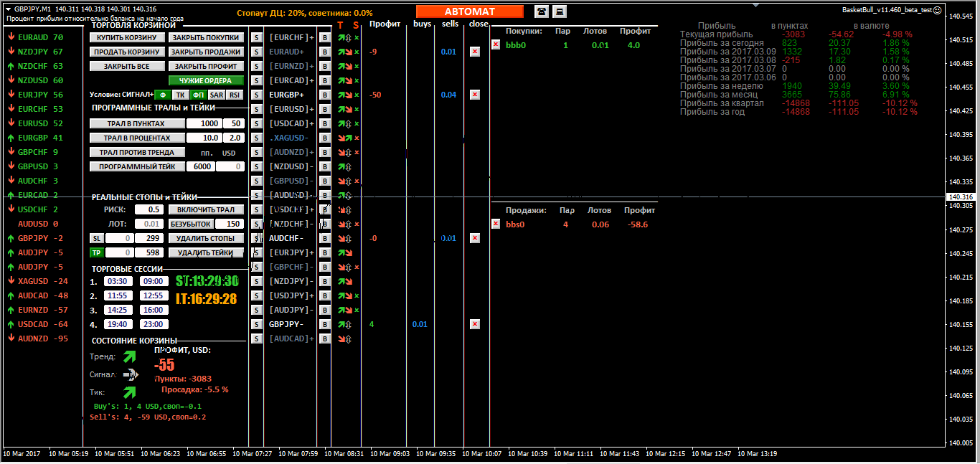This screenshot has width=980, height=464.
Task: Close the EURGBP position with red X
Action: point(475,95)
